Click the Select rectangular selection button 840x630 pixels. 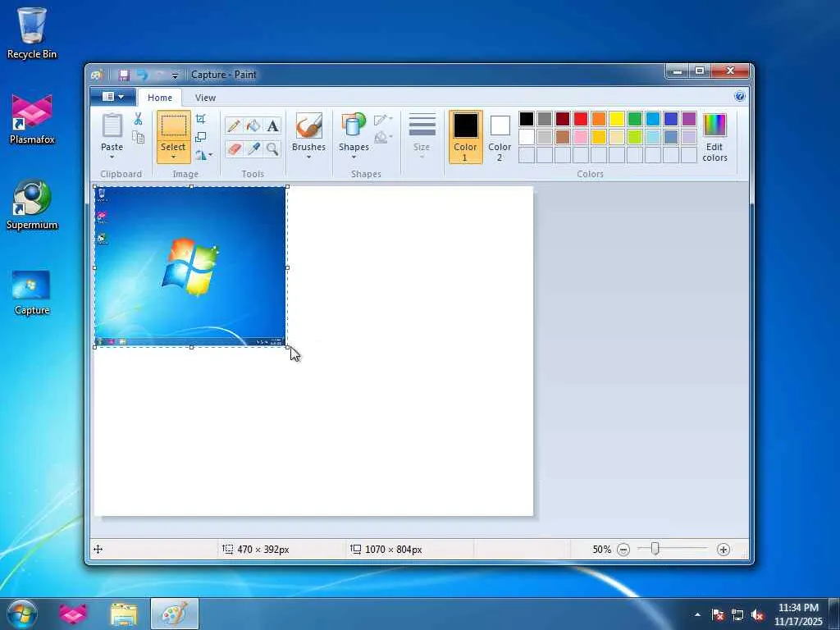coord(174,126)
